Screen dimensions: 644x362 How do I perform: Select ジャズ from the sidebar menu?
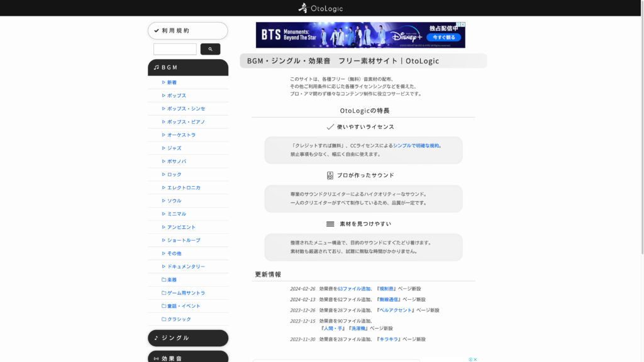[x=174, y=148]
